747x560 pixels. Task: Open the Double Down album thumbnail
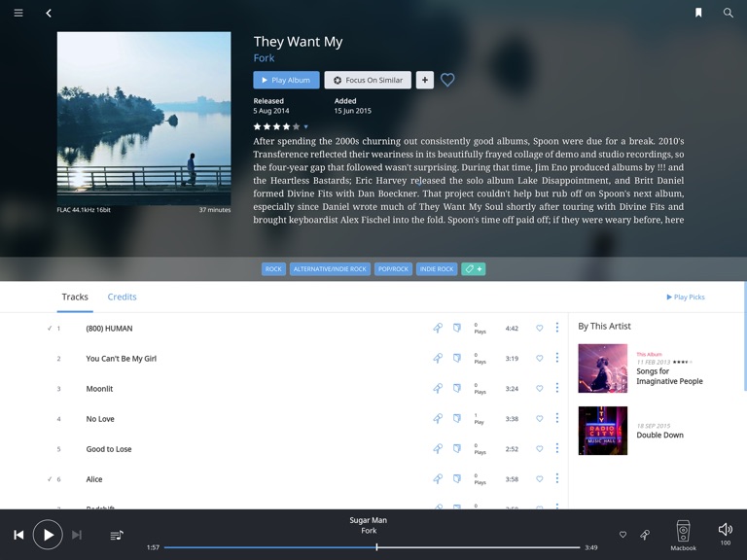click(603, 431)
